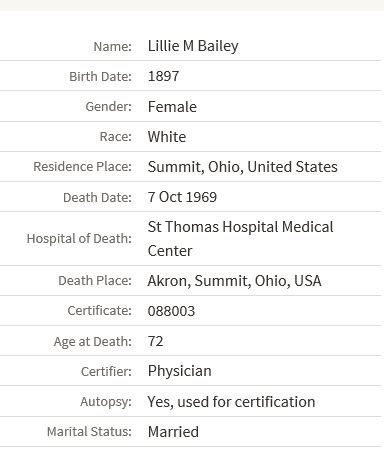The width and height of the screenshot is (384, 450).
Task: Click the Hospital of Death label
Action: click(x=79, y=238)
